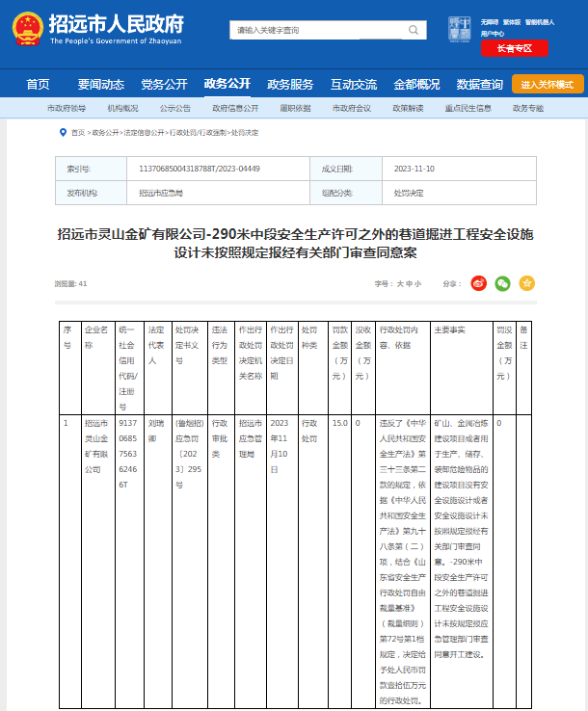Switch to 政策解读 sub-tab

point(404,108)
